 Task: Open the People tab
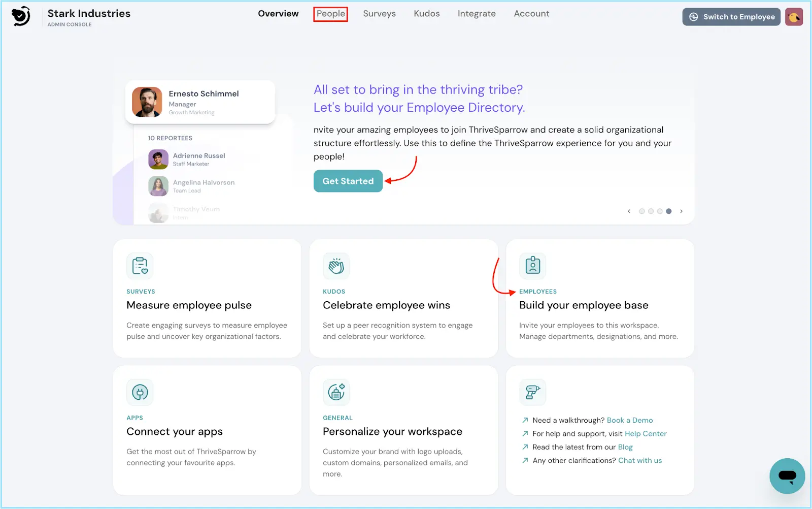pos(330,14)
